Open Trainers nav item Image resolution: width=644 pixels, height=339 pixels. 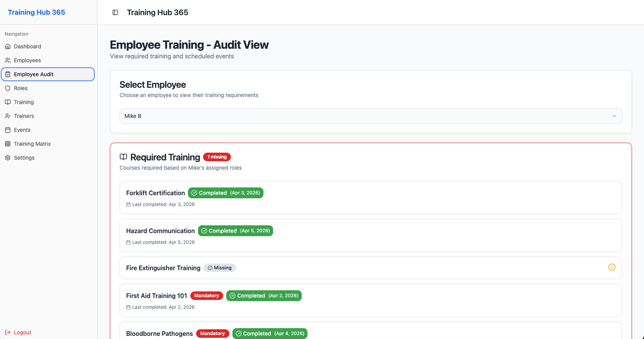(48, 116)
